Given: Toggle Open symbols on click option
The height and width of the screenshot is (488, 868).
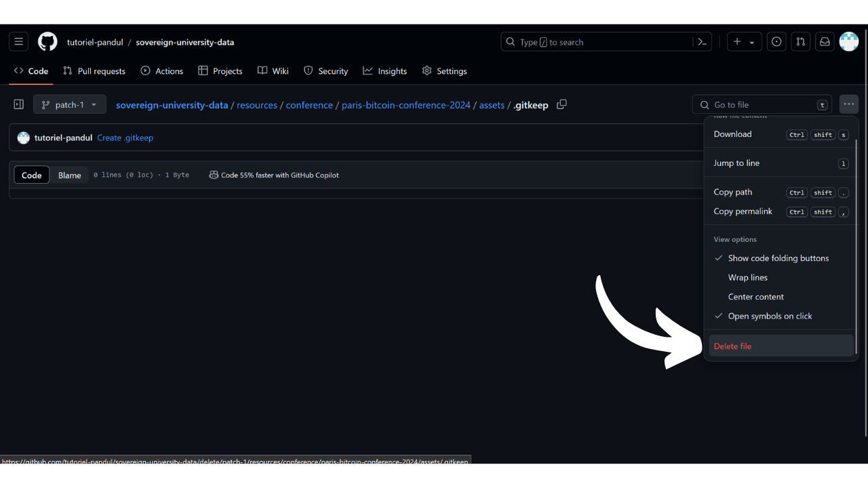Looking at the screenshot, I should coord(770,316).
